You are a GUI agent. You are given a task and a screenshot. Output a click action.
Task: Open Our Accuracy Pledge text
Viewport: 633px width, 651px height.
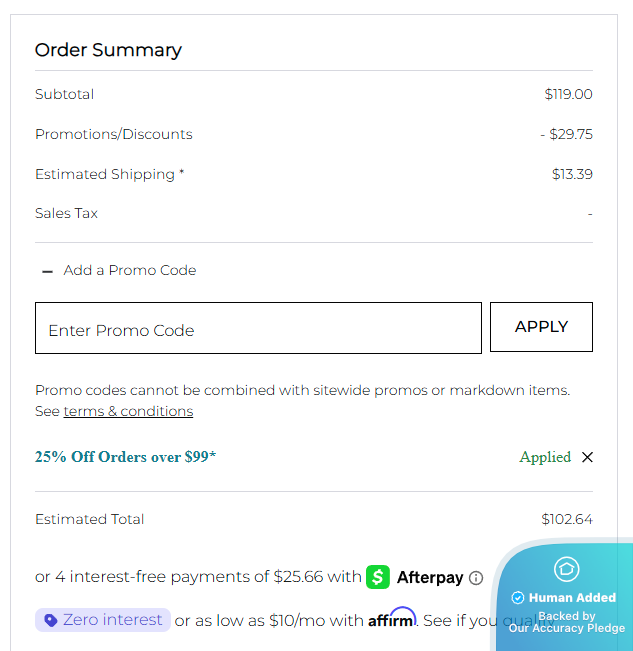pyautogui.click(x=567, y=628)
